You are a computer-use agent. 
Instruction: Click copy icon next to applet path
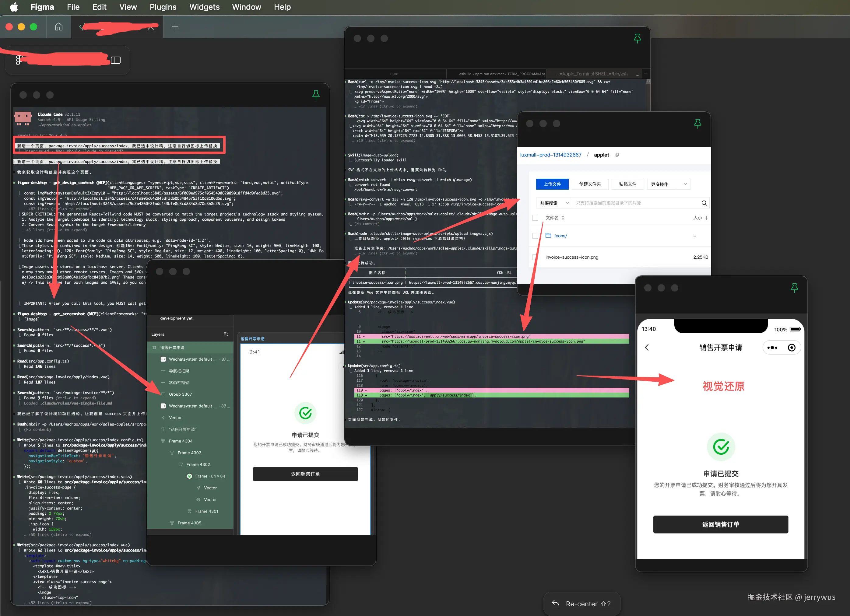pos(617,155)
